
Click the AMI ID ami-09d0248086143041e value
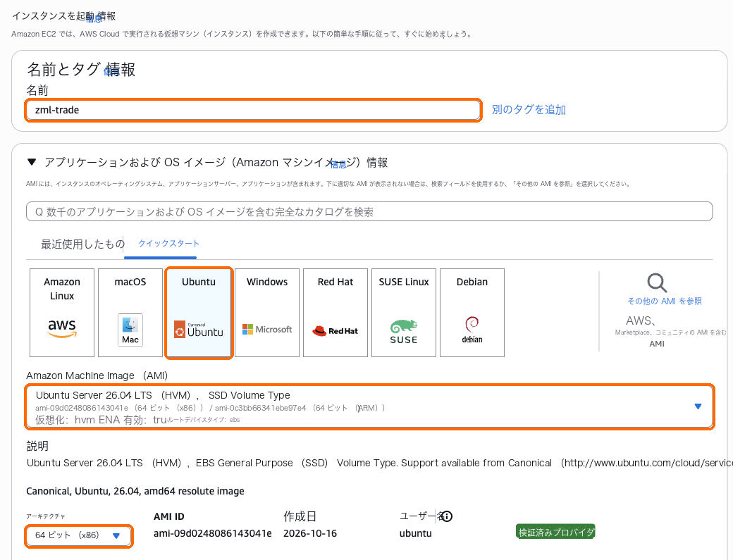pos(213,533)
